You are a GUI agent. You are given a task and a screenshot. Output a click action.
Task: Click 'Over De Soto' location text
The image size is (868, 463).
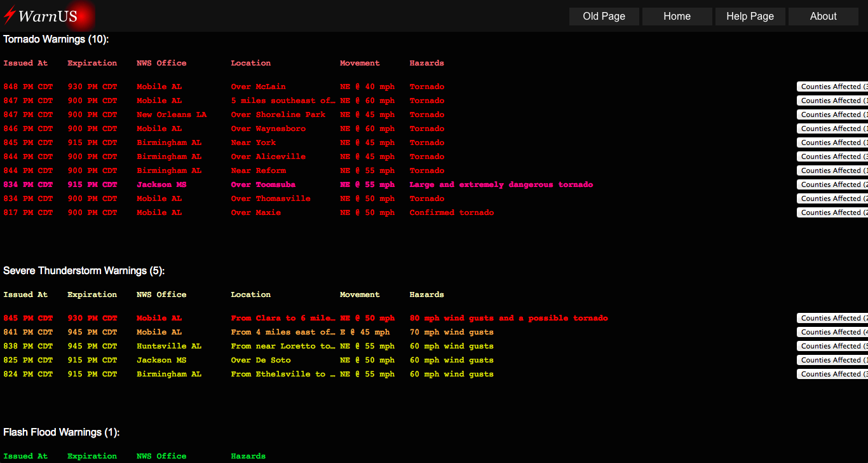click(x=261, y=360)
